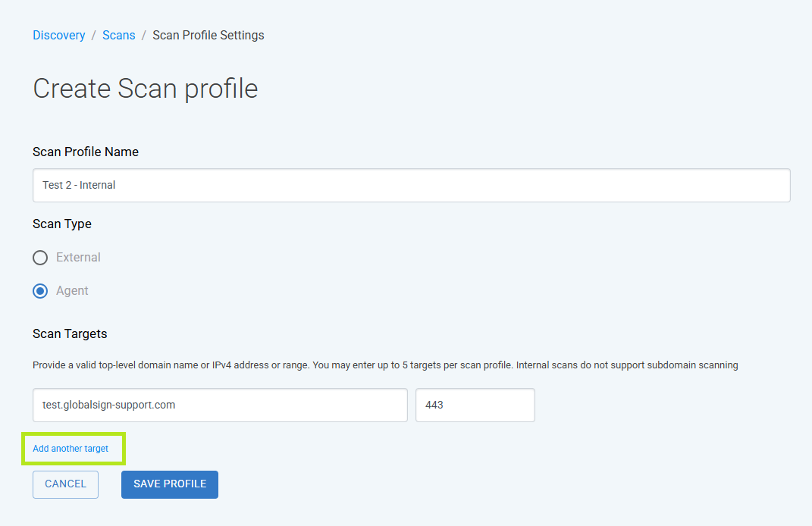This screenshot has height=526, width=812.
Task: Click the Scan Targets section heading
Action: (x=70, y=334)
